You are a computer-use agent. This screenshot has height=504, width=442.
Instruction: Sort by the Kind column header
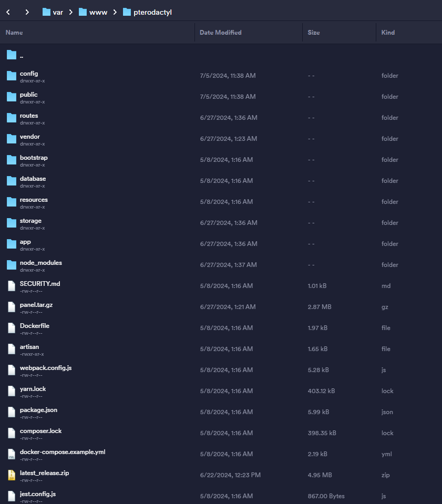(x=388, y=33)
